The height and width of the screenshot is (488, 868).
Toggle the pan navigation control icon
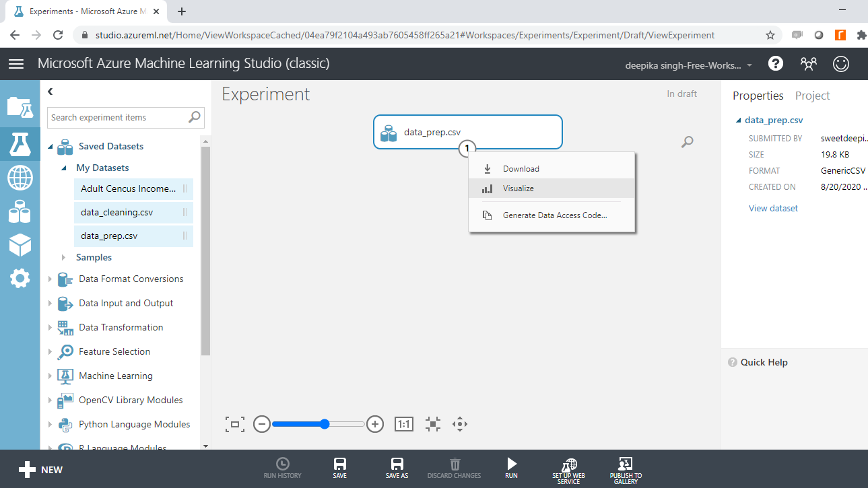point(460,424)
